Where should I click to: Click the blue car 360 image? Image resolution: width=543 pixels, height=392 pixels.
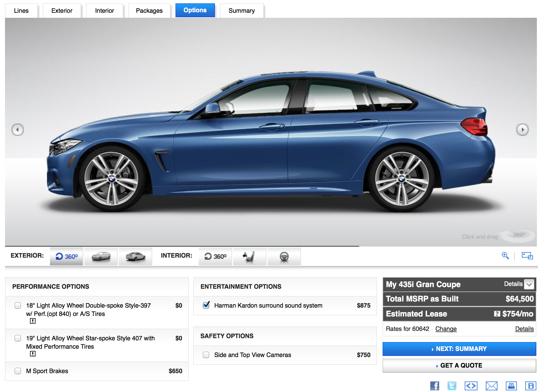tap(271, 142)
